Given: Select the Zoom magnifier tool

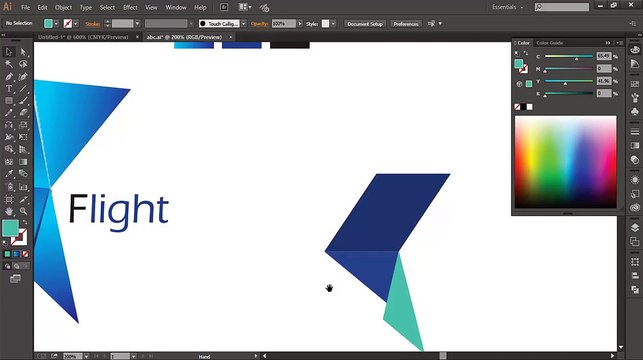Looking at the screenshot, I should click(23, 212).
